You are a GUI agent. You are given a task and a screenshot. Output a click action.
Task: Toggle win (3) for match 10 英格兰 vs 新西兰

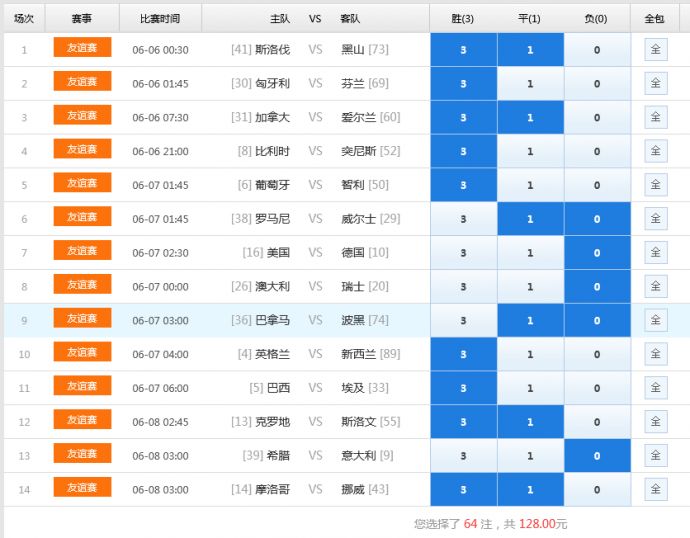463,355
